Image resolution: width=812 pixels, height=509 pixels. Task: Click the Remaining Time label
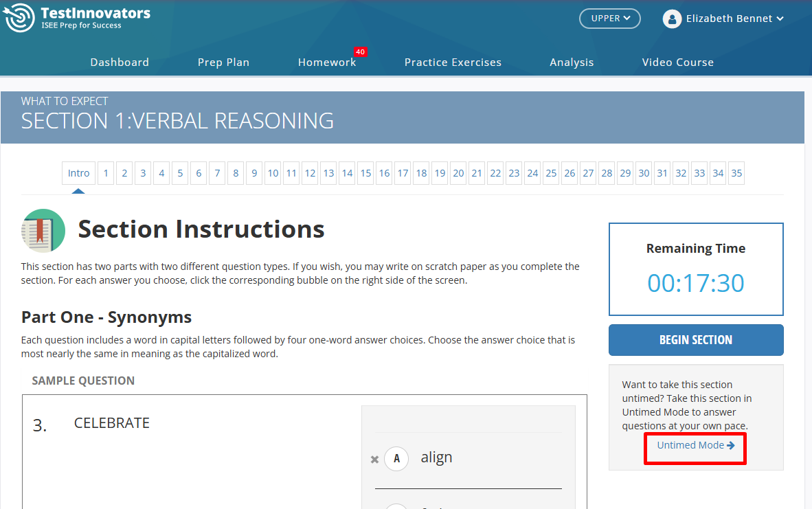pyautogui.click(x=695, y=249)
